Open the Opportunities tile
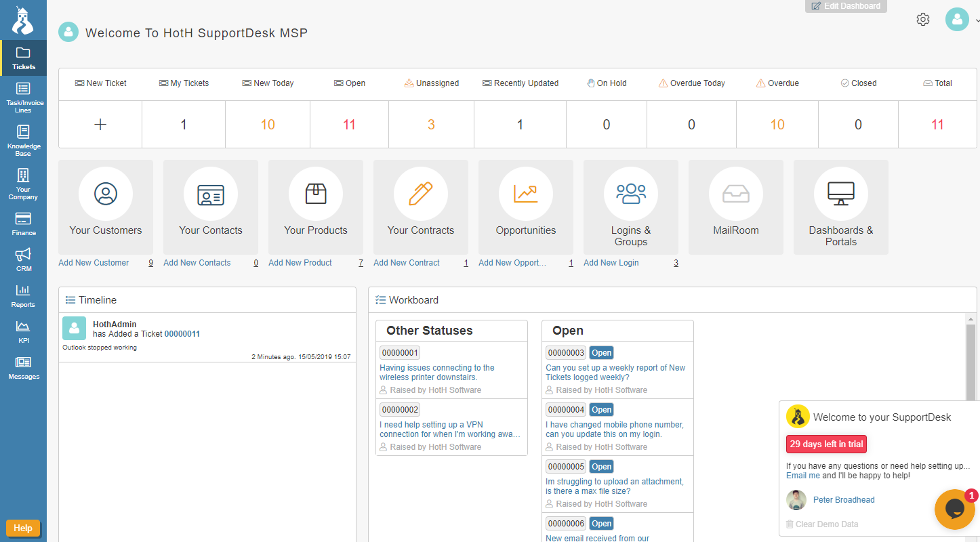Viewport: 980px width, 542px height. tap(526, 207)
